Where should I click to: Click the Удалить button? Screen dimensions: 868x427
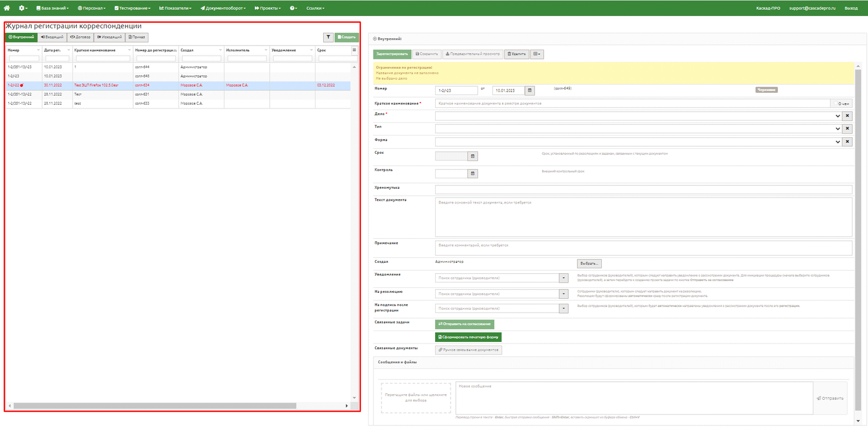[x=516, y=54]
